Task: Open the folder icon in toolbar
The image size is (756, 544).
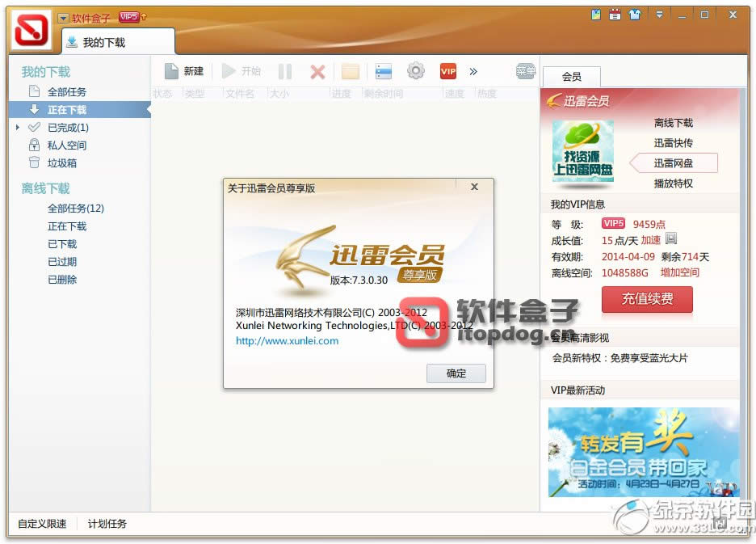Action: [x=351, y=71]
